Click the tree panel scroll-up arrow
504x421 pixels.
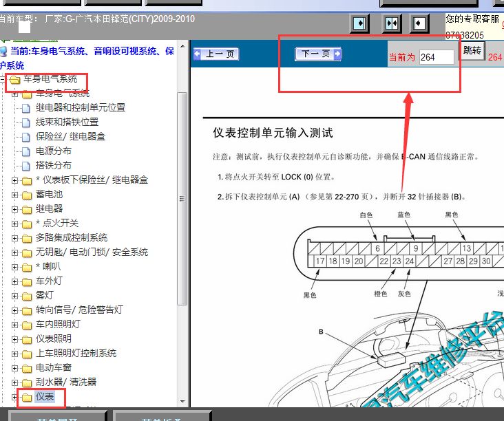182,46
